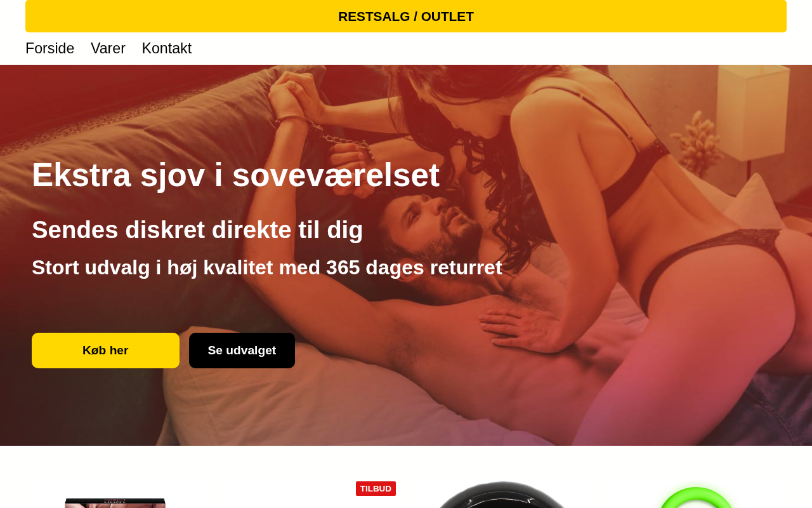Viewport: 812px width, 508px height.
Task: Click the 365 dages returret text line
Action: click(x=267, y=267)
